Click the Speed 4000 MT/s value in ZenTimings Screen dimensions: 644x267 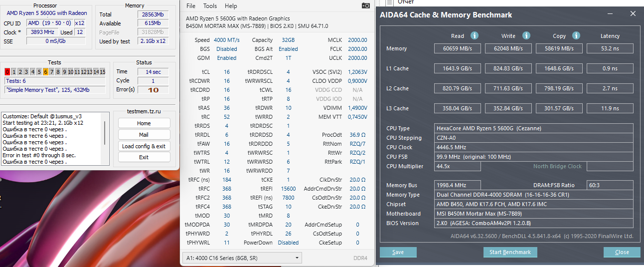tap(226, 40)
